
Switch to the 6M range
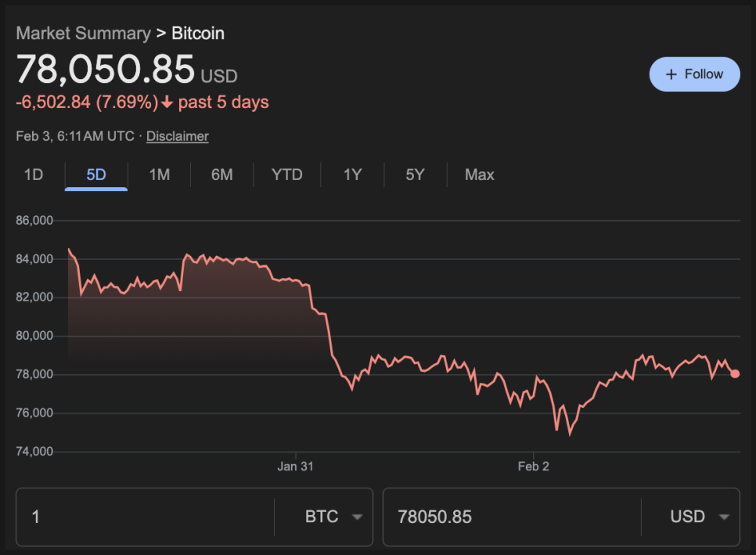[222, 175]
